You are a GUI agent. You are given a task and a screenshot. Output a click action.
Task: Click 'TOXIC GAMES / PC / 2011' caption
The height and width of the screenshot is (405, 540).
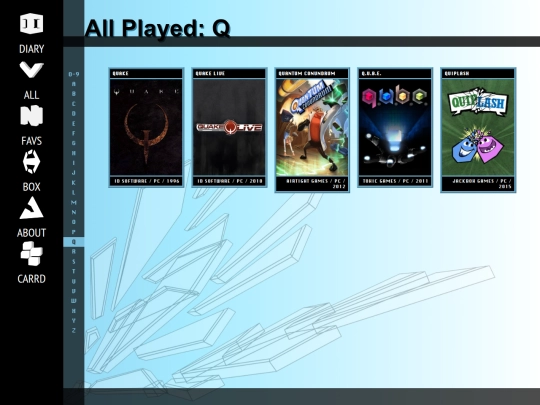[x=396, y=181]
